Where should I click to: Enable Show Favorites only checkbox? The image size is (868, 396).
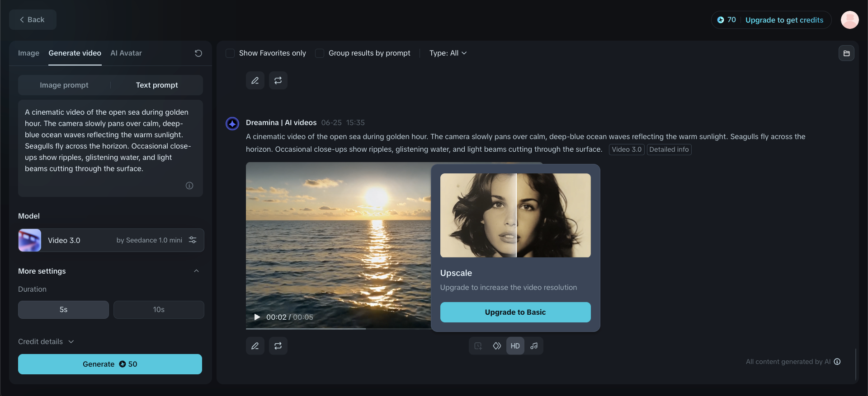[x=230, y=53]
